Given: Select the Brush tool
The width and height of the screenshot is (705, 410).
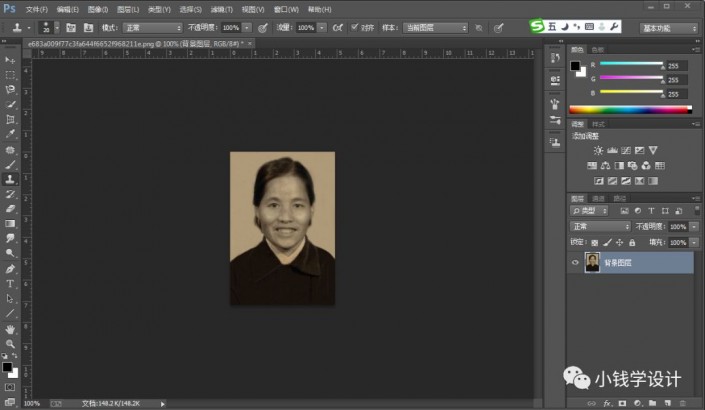Looking at the screenshot, I should click(10, 165).
